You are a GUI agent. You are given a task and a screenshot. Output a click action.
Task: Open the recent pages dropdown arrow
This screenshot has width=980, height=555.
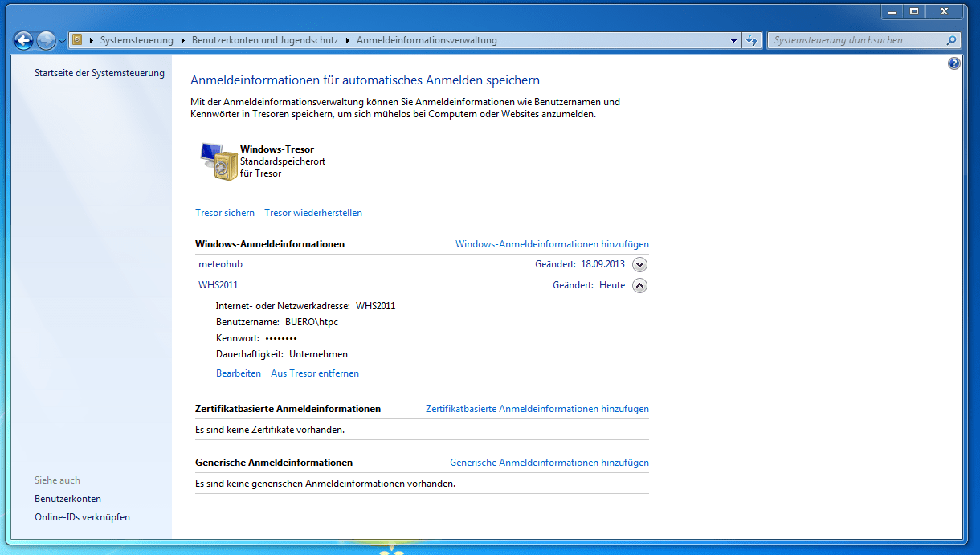coord(62,40)
